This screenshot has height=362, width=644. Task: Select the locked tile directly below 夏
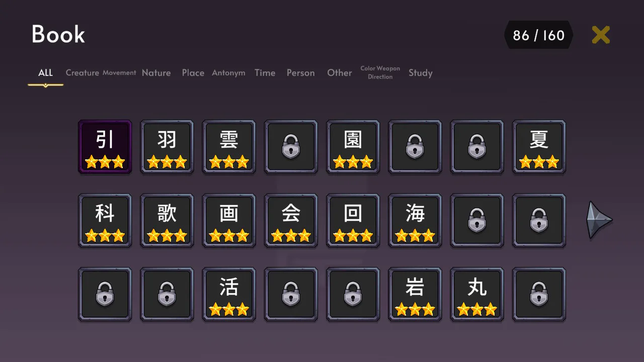pos(539,221)
